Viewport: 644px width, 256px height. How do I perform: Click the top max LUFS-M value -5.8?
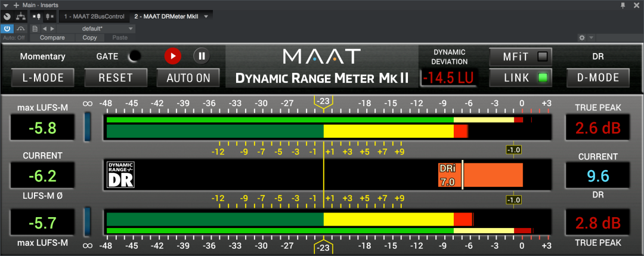pos(42,128)
